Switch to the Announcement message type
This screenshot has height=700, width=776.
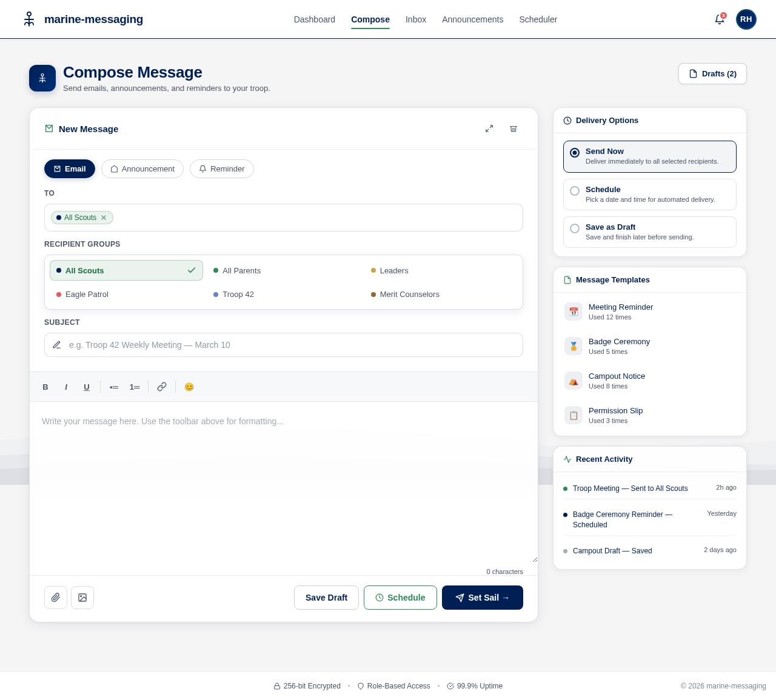tap(142, 168)
